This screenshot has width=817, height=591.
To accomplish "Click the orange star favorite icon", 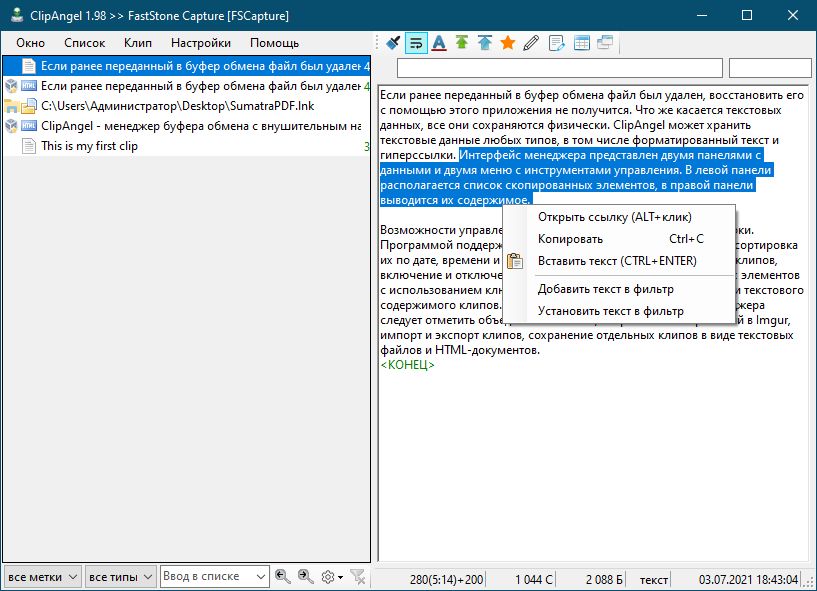I will coord(507,43).
